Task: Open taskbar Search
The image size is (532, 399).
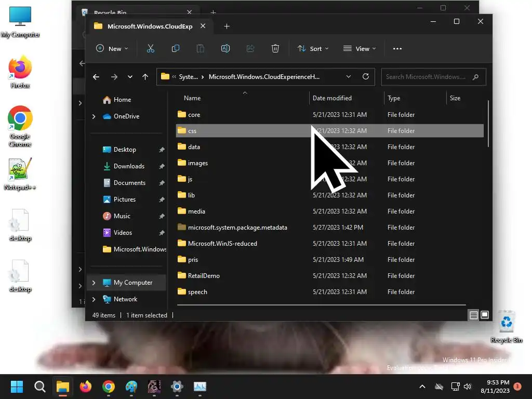Action: (39, 387)
